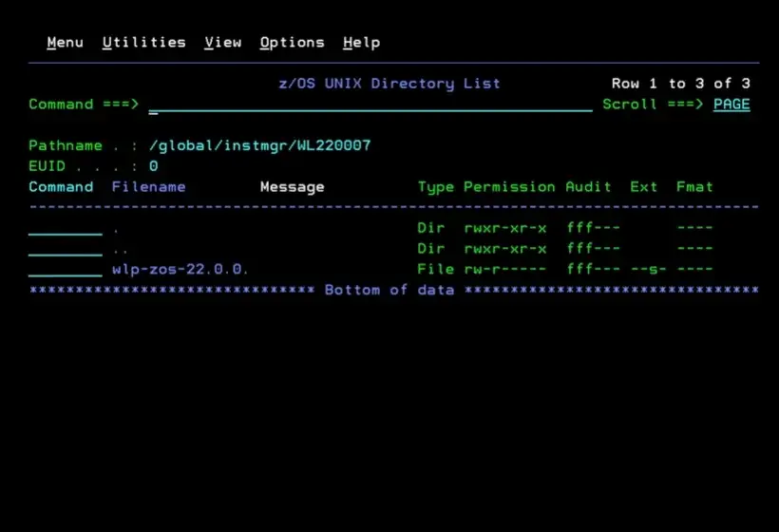Click the Ext column heading
Viewport: 779px width, 532px height.
pyautogui.click(x=643, y=187)
